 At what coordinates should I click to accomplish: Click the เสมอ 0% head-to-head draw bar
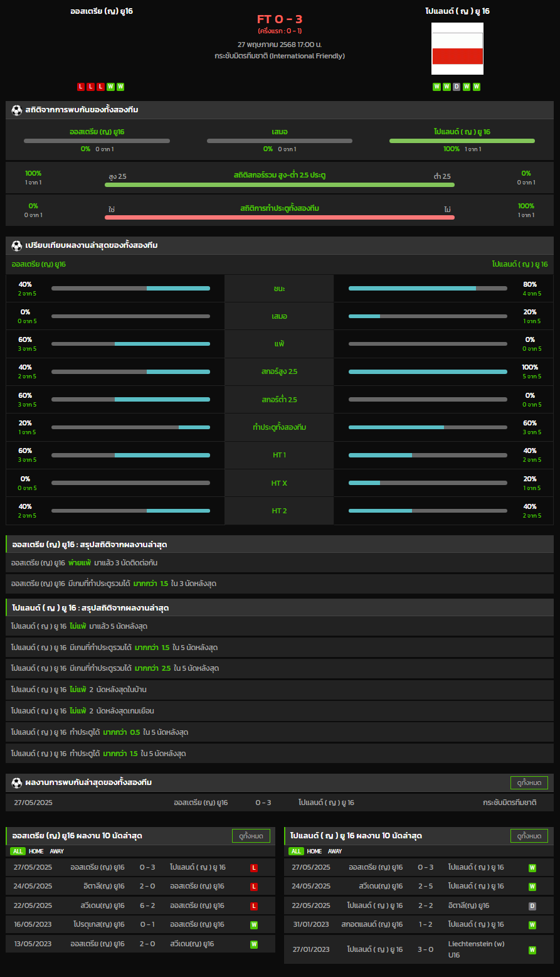[x=280, y=141]
